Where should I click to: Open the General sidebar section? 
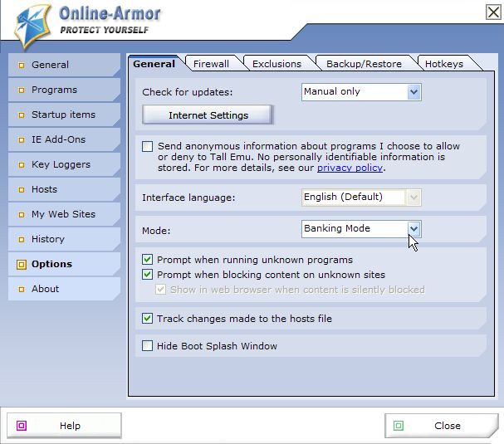coord(64,65)
